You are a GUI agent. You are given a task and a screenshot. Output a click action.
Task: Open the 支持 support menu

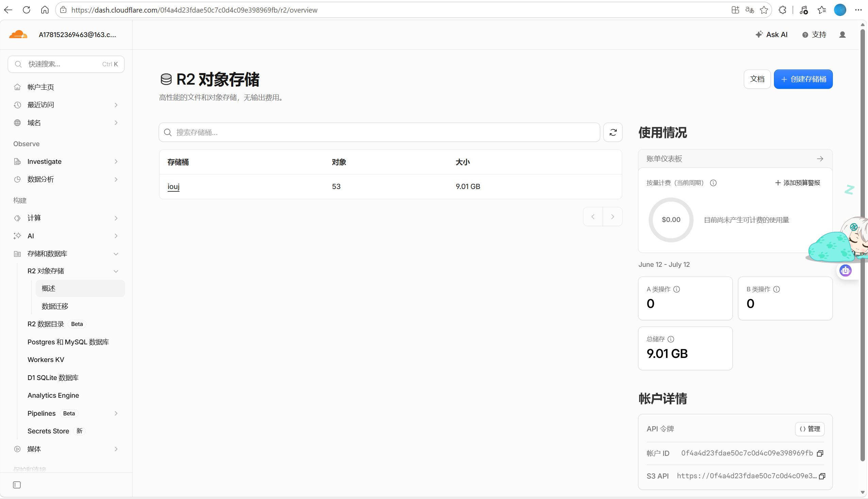[814, 35]
